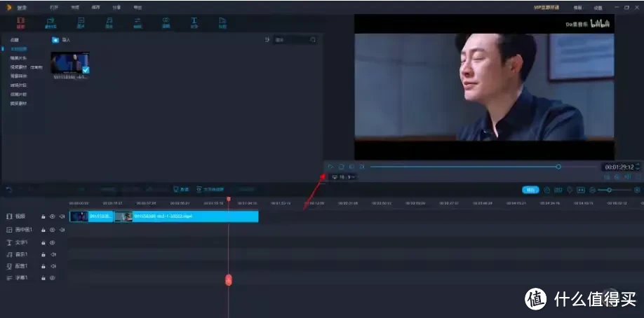Click the 画中画1 track icon

click(9, 230)
